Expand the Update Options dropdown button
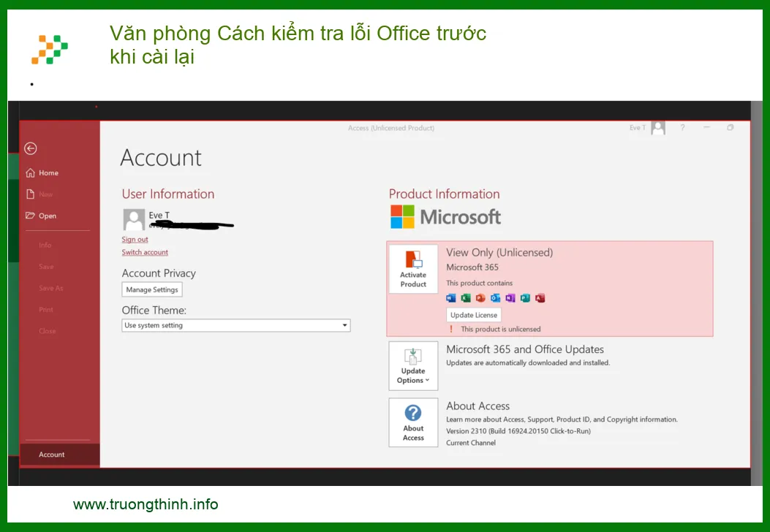 pyautogui.click(x=413, y=365)
